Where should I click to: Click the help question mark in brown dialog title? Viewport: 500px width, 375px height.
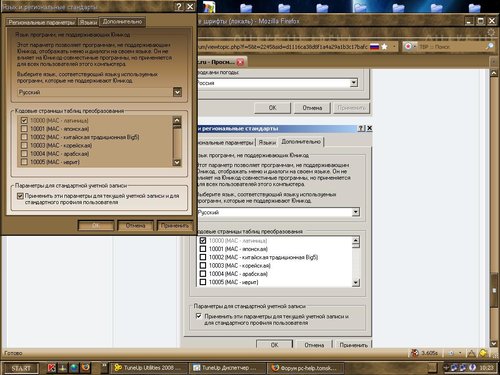pyautogui.click(x=179, y=6)
